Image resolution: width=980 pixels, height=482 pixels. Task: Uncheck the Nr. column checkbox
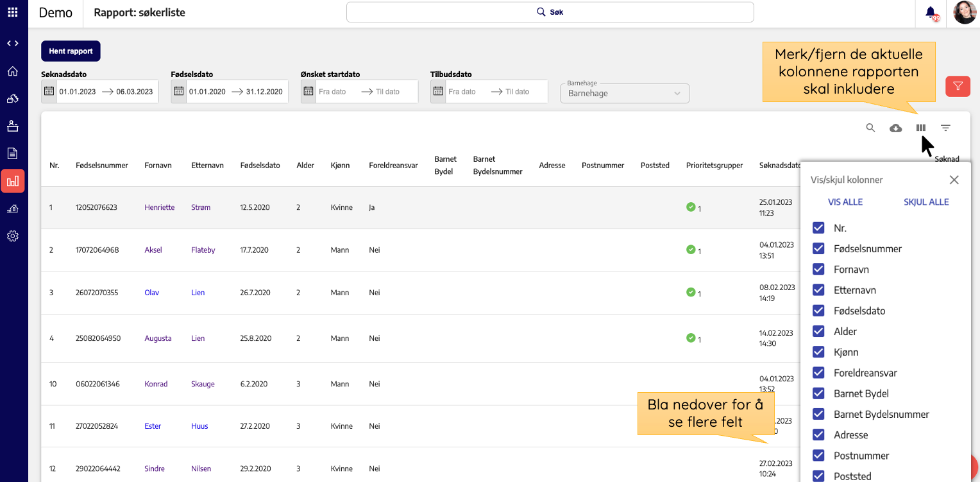coord(818,228)
